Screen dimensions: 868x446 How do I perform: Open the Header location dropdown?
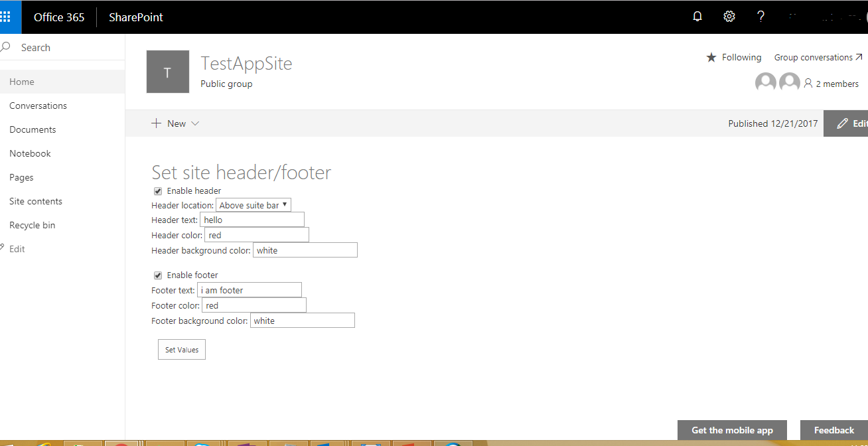253,204
